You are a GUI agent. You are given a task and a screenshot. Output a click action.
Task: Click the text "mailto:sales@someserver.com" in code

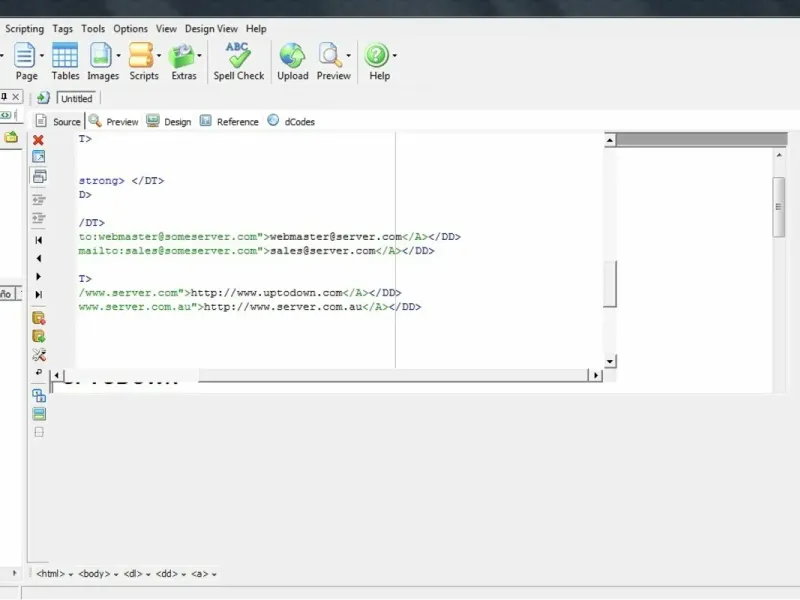click(x=168, y=251)
